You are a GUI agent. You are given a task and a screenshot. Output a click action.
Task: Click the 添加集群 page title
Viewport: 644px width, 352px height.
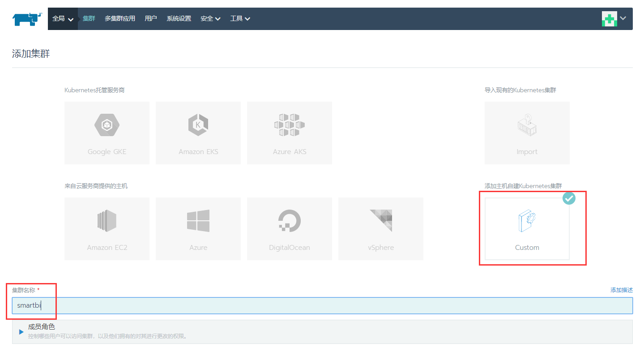click(31, 54)
